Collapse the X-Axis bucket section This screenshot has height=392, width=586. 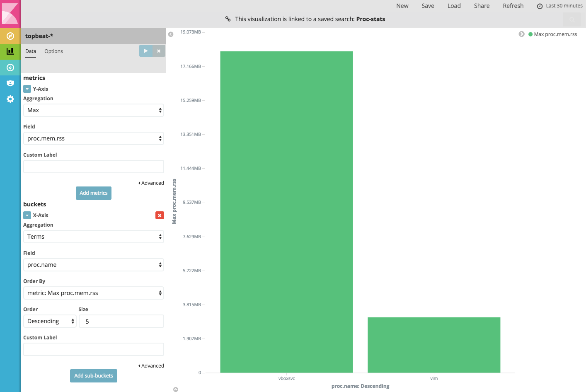27,215
